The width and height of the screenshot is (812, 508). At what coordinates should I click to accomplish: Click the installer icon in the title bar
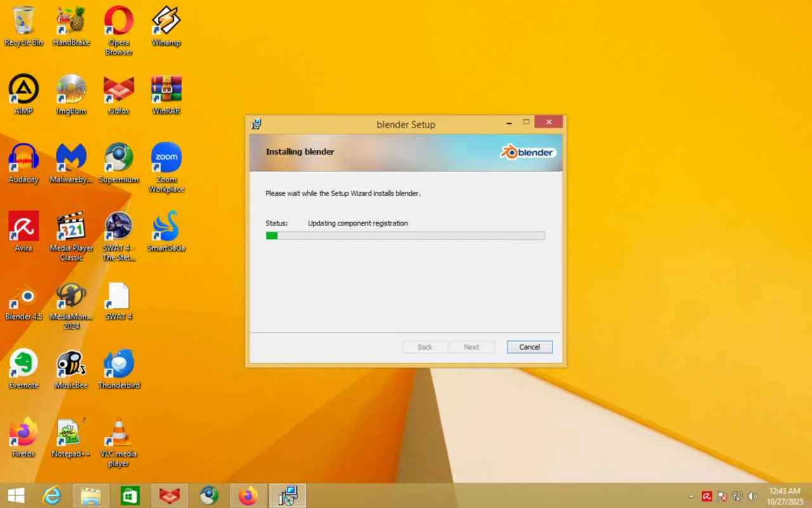(256, 124)
